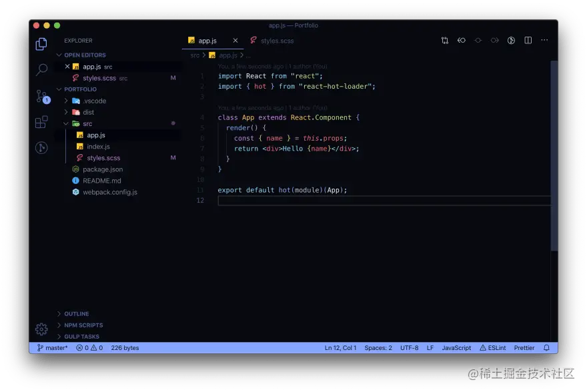
Task: Open the notifications bell in status bar
Action: point(547,348)
